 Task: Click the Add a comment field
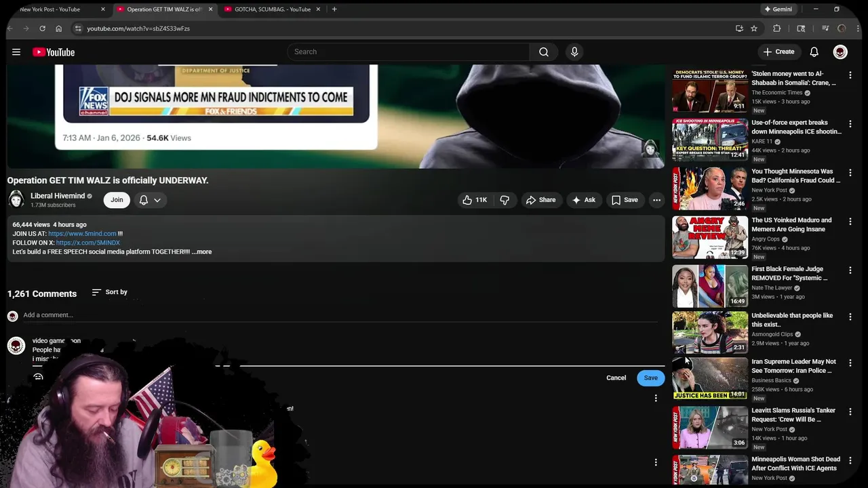pyautogui.click(x=339, y=315)
